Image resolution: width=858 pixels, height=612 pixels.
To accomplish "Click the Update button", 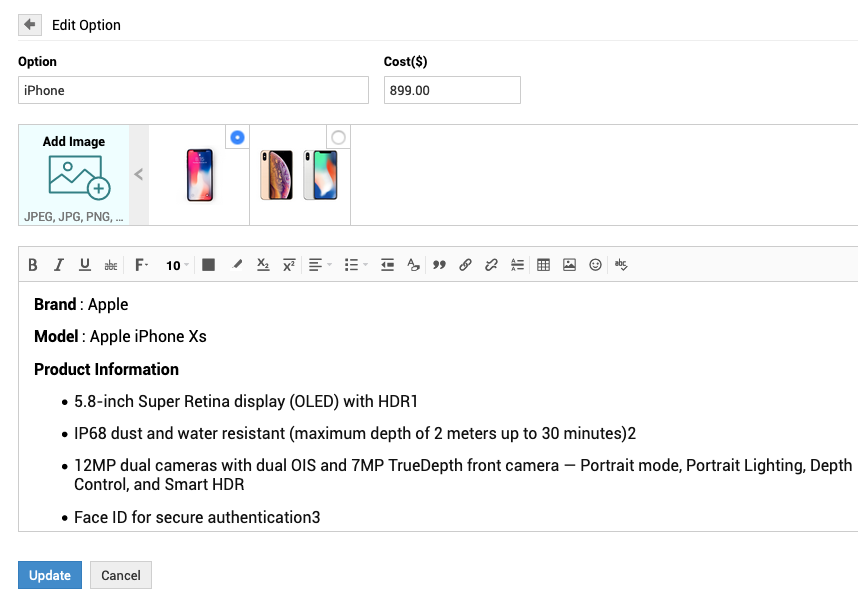I will click(50, 575).
